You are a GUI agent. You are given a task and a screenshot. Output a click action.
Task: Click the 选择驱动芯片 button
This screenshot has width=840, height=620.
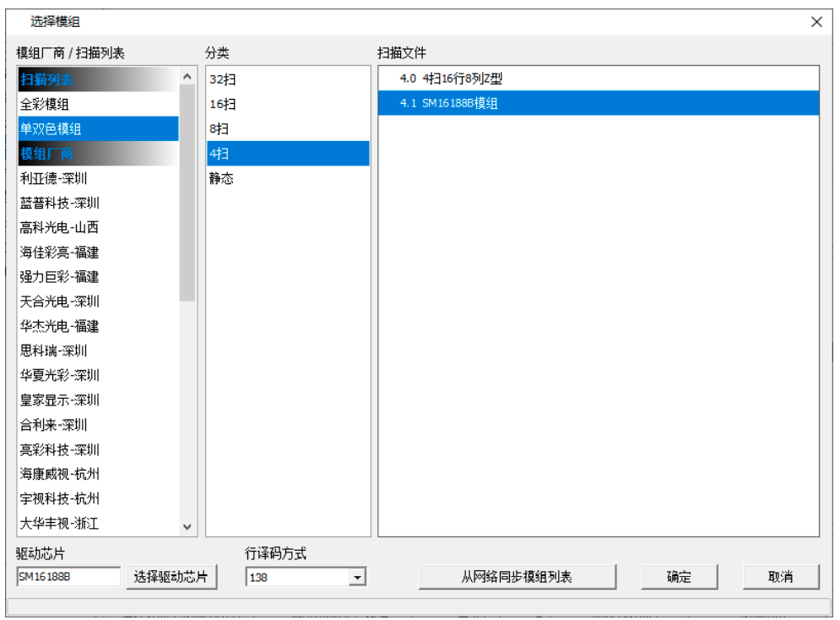coord(171,576)
